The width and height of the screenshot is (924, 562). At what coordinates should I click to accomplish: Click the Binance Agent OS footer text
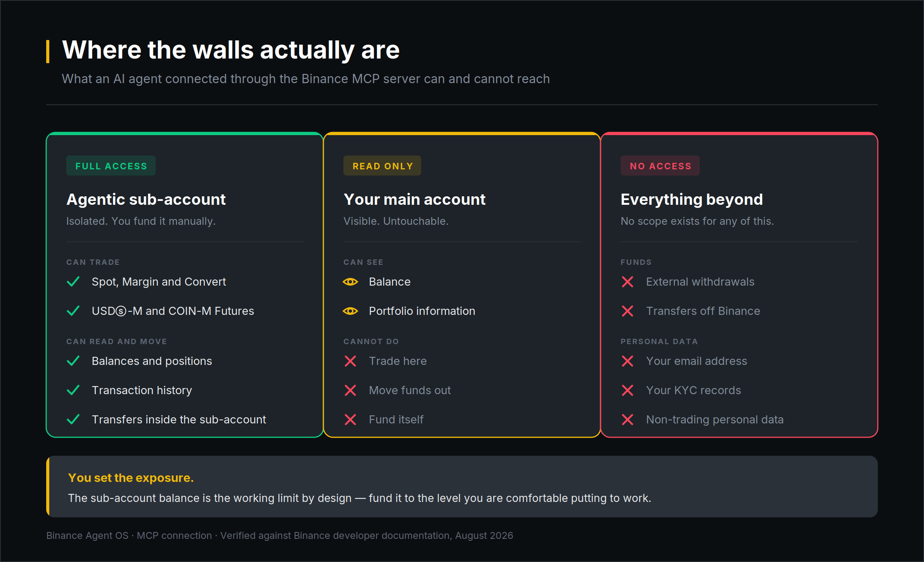pos(280,535)
